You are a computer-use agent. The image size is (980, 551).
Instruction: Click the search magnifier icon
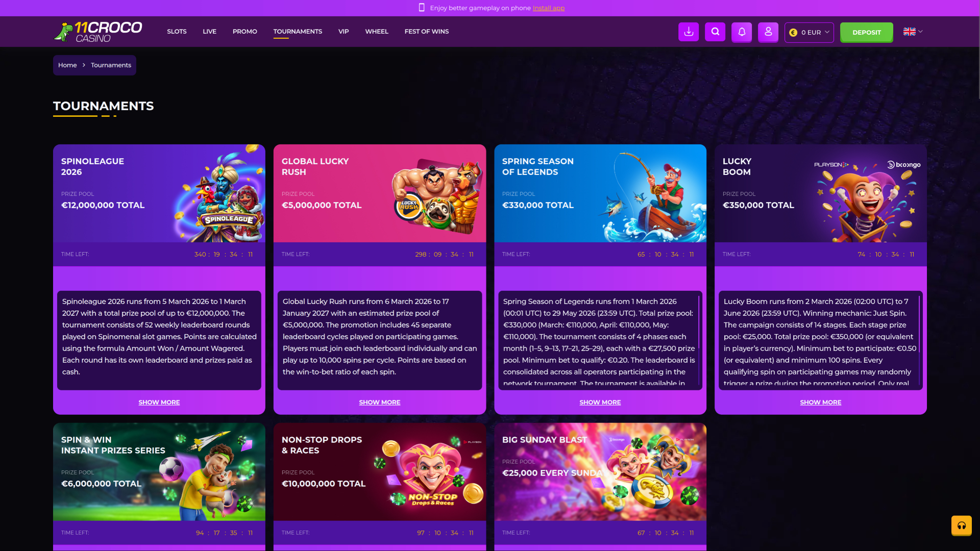[x=715, y=32]
